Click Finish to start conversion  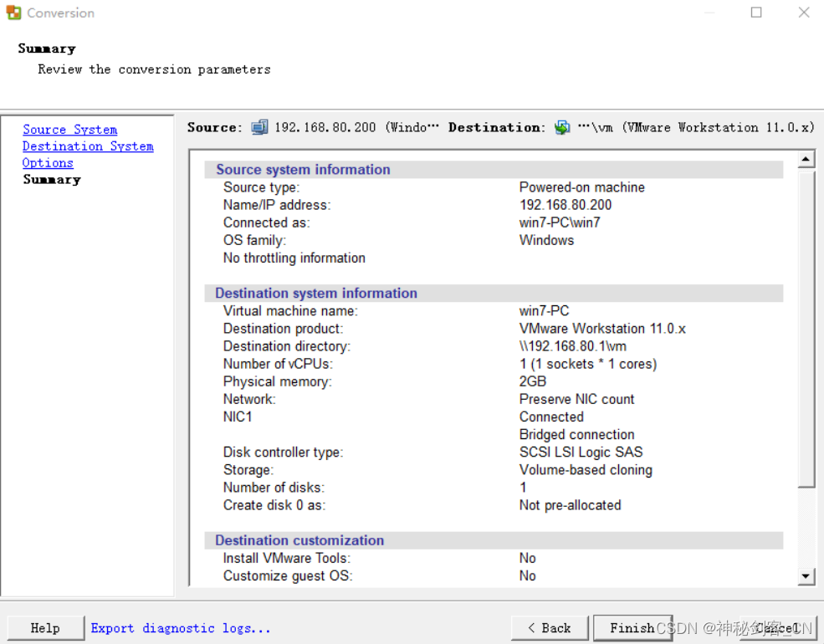(x=632, y=628)
